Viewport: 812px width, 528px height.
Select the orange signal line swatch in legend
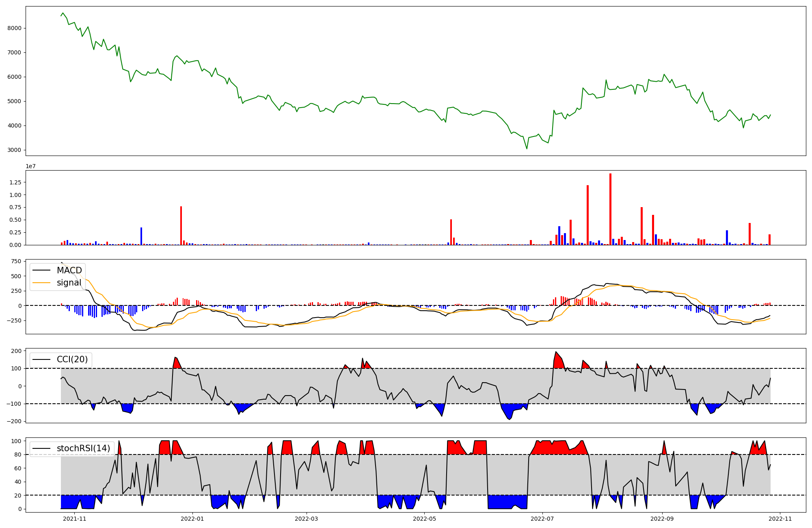[x=41, y=283]
